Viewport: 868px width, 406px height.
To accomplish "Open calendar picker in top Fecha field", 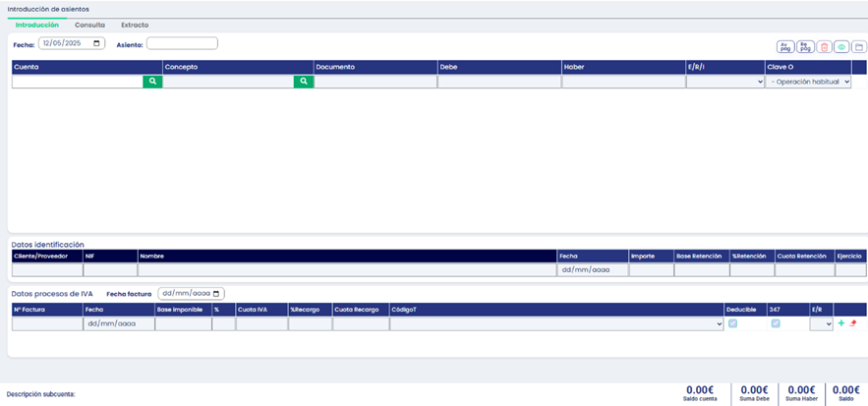I will click(96, 43).
